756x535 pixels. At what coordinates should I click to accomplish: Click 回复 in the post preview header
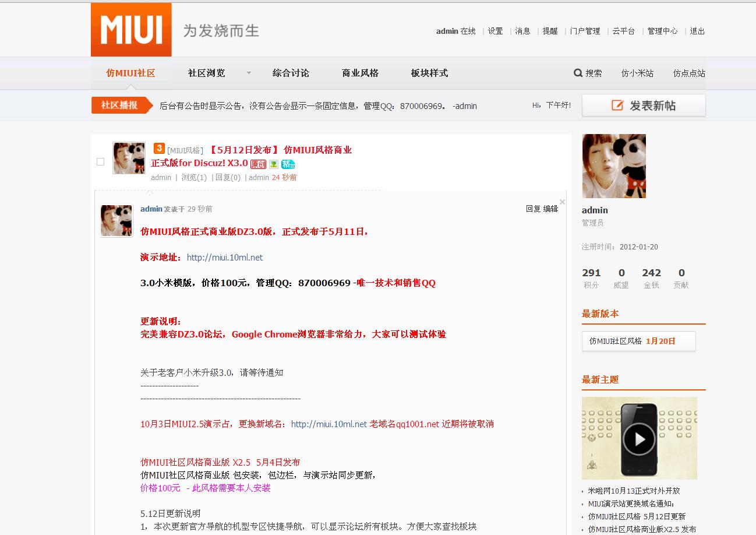(533, 209)
